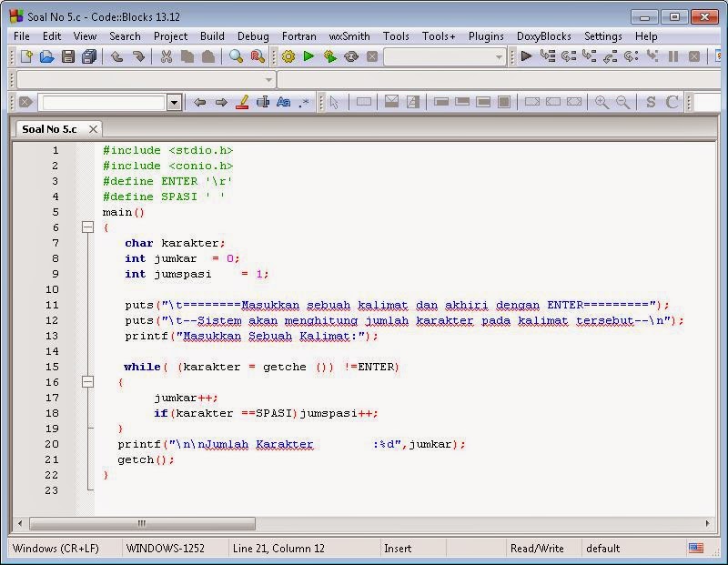
Task: Click the clear search box icon
Action: click(26, 102)
